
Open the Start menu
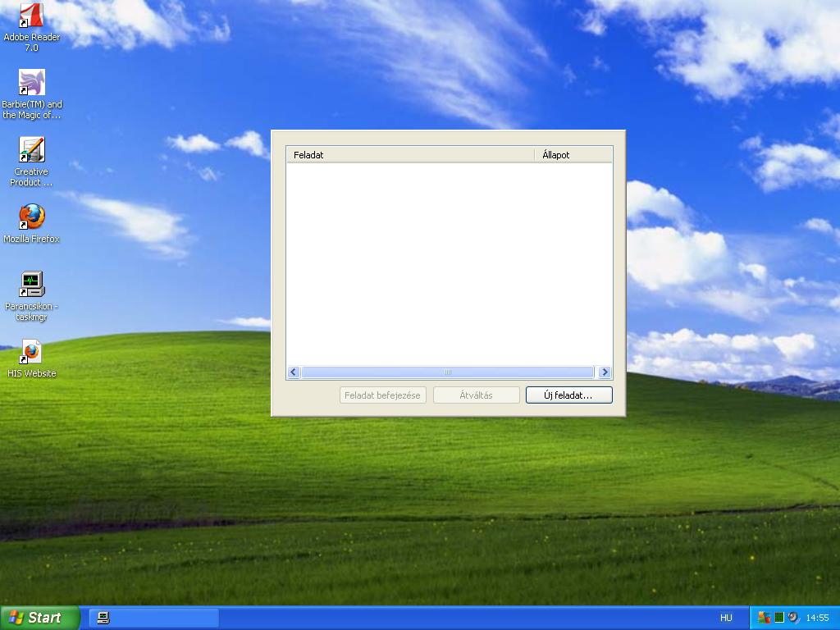coord(39,618)
